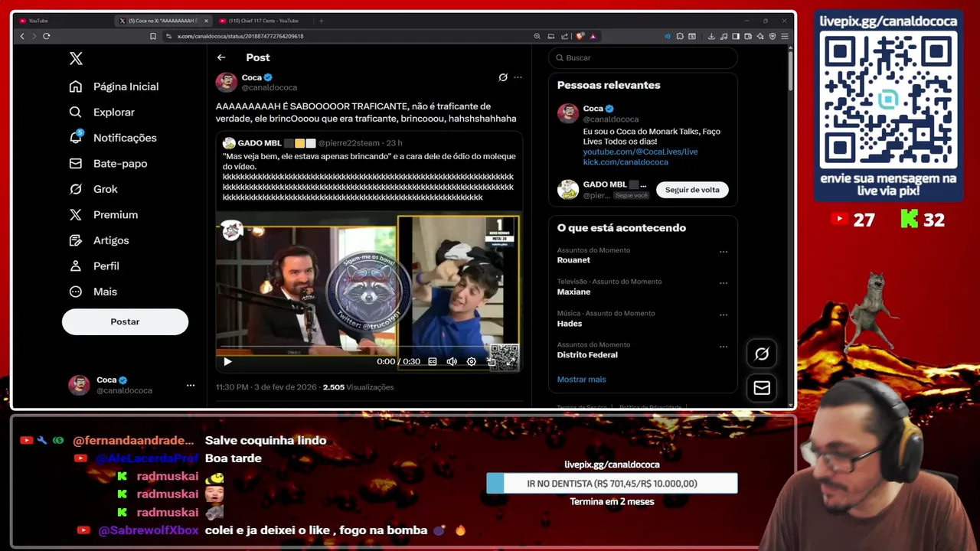Open account options beside Coca profile

pos(191,385)
